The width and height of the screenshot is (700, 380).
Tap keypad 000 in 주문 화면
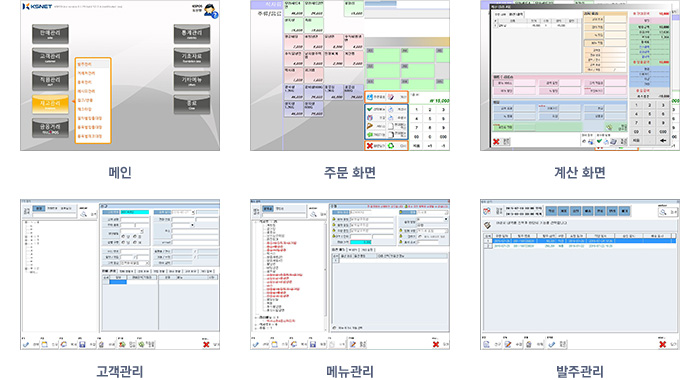pyautogui.click(x=443, y=137)
